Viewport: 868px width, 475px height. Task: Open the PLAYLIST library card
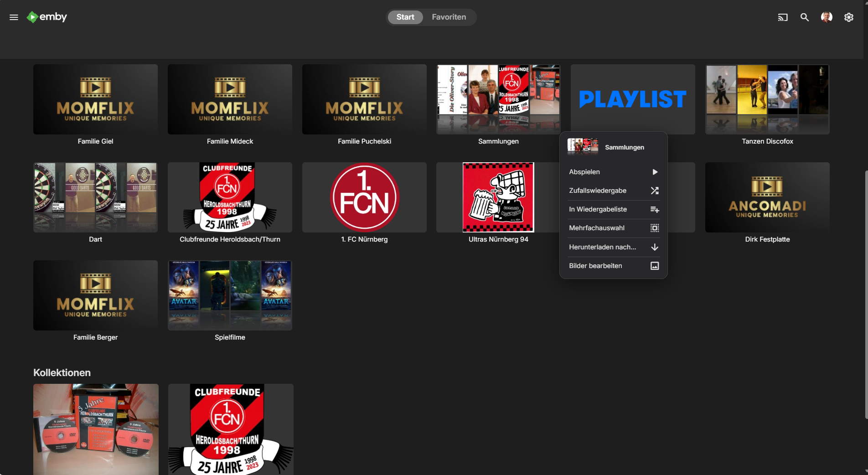tap(633, 98)
